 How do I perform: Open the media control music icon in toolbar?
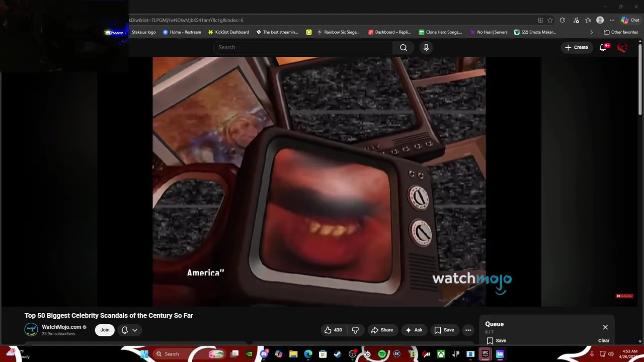(576, 20)
